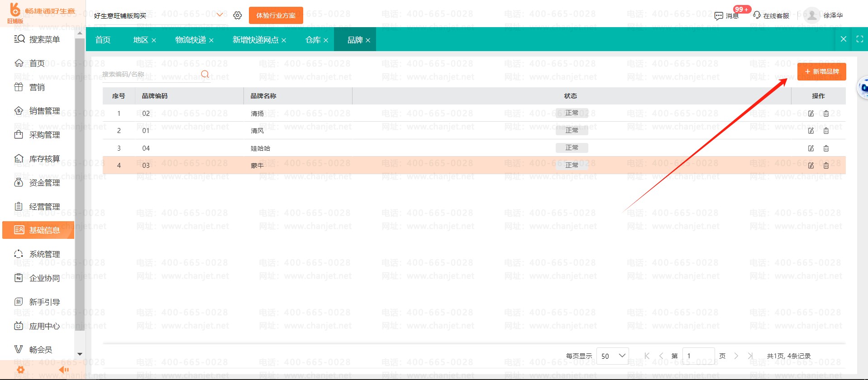Switch to 仓库 tab
Screen dimensions: 868x380
[x=313, y=40]
